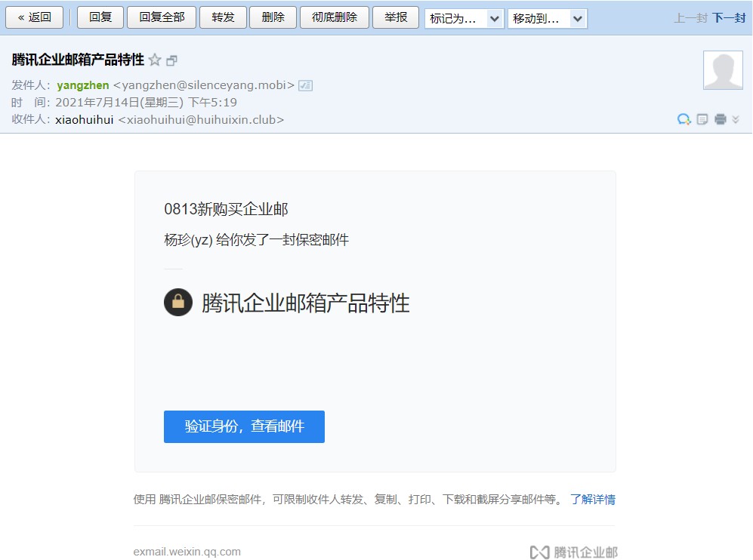Viewport: 753px width, 560px height.
Task: Click the 0813新购买企业邮 text
Action: click(226, 209)
